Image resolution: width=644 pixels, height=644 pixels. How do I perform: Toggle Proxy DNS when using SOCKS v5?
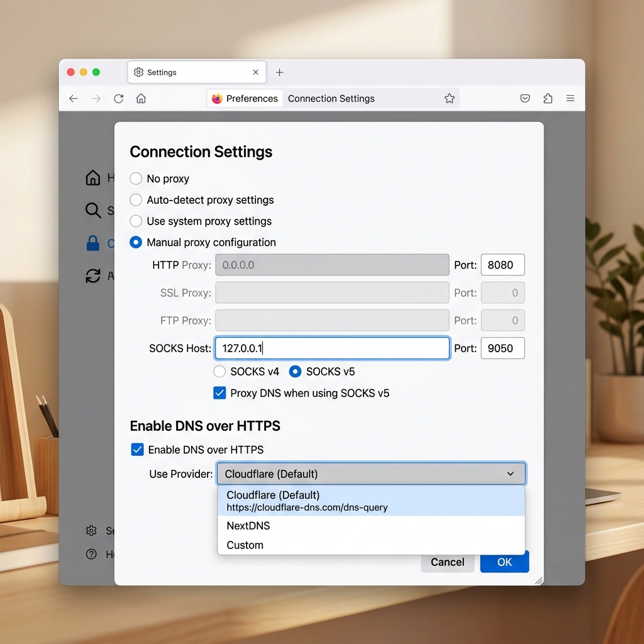click(219, 393)
